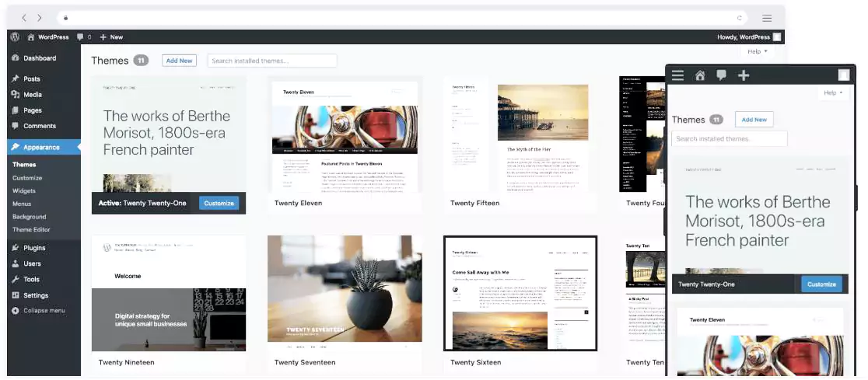Click the Posts pushpin icon

16,78
